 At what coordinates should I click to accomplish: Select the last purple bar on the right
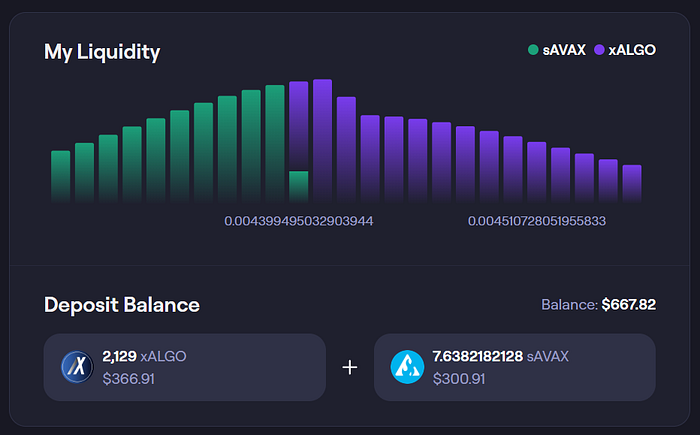coord(632,184)
